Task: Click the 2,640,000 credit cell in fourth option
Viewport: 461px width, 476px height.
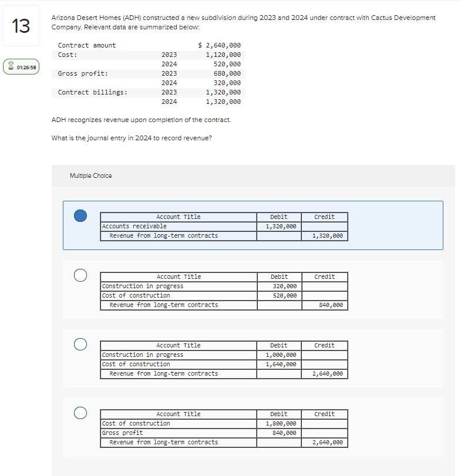Action: pos(324,443)
